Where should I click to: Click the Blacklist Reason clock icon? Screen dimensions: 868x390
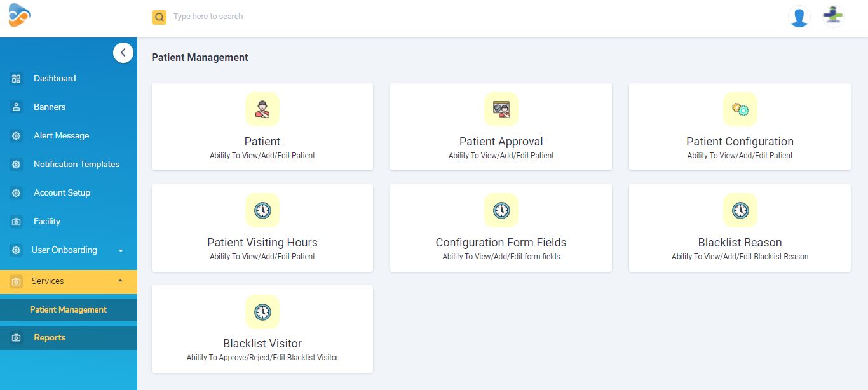tap(740, 210)
